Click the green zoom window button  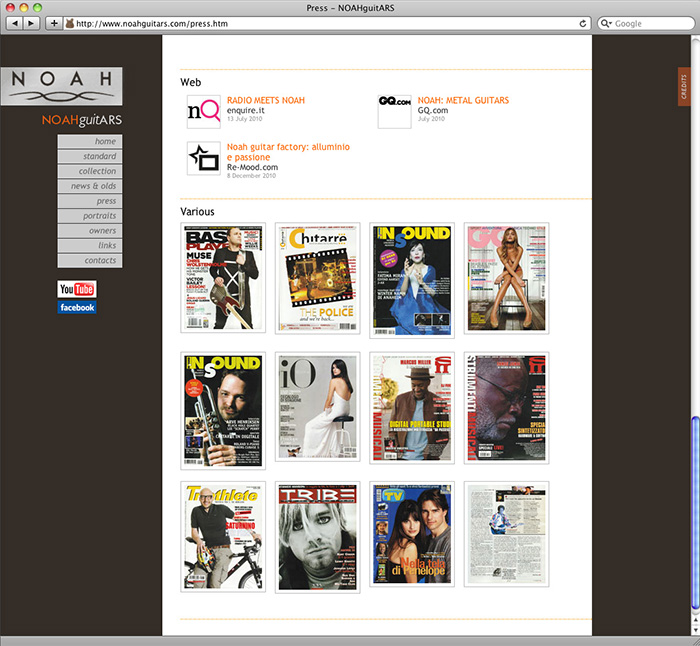(38, 7)
